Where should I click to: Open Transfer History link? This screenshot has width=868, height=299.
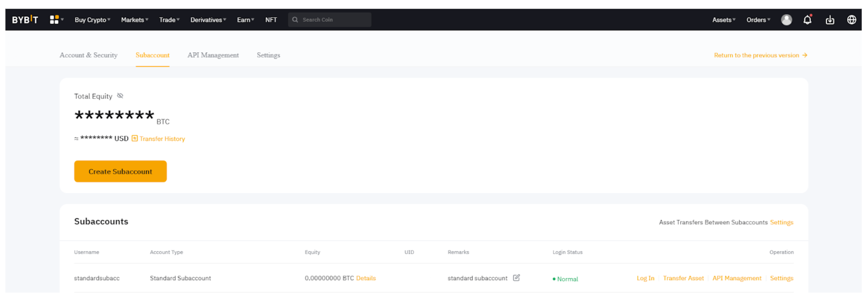(x=162, y=139)
